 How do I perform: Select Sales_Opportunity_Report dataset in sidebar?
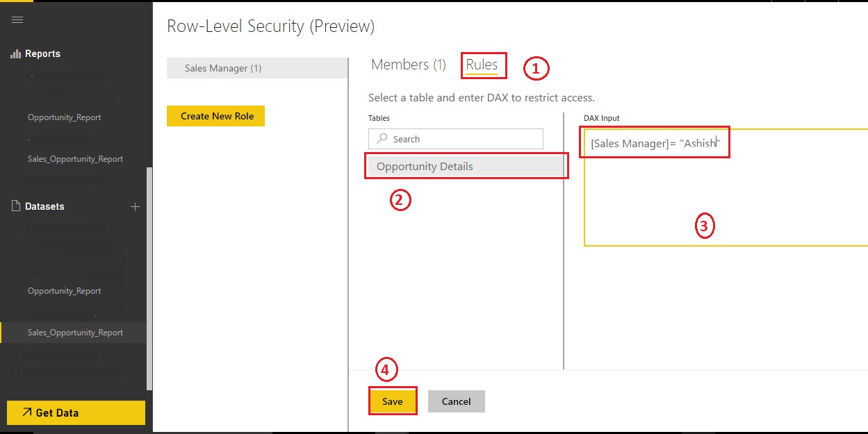[x=75, y=333]
